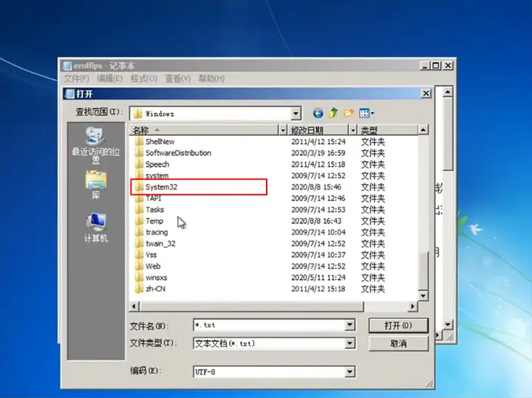
Task: Click the Cancel (取消) button
Action: coord(398,344)
